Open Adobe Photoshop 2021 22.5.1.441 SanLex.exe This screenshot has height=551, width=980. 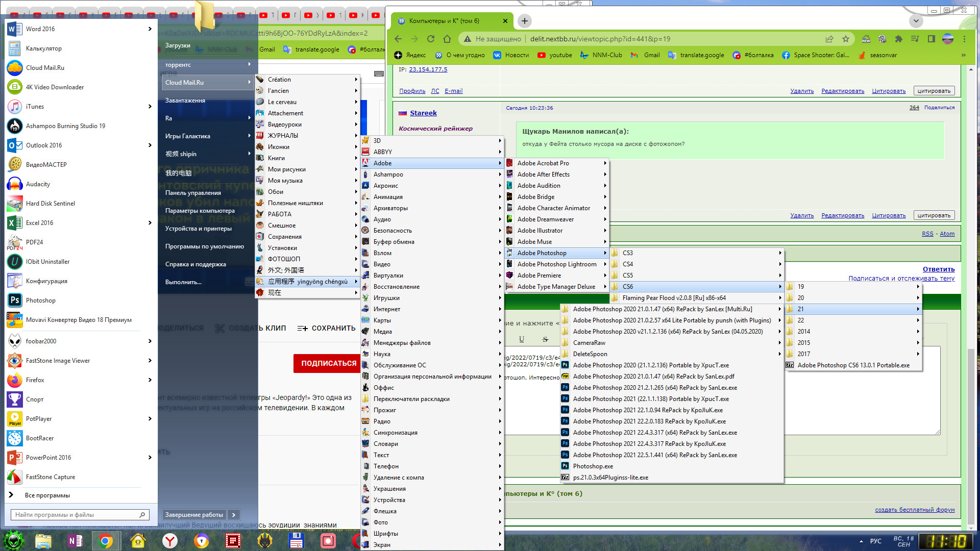pyautogui.click(x=672, y=455)
